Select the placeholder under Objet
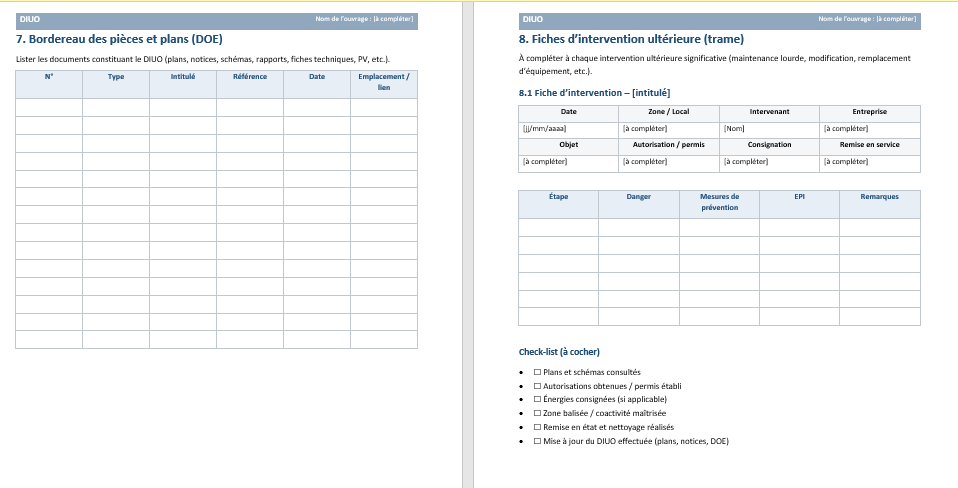 [x=544, y=162]
